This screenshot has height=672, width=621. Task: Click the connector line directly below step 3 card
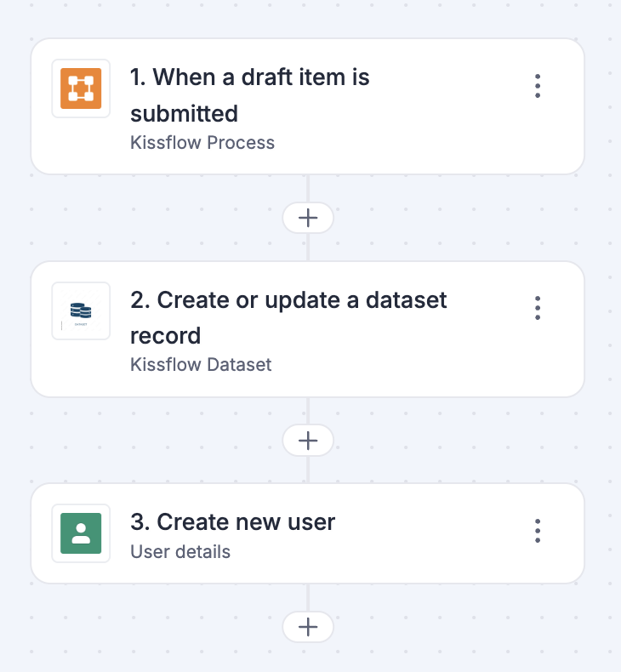[x=308, y=597]
